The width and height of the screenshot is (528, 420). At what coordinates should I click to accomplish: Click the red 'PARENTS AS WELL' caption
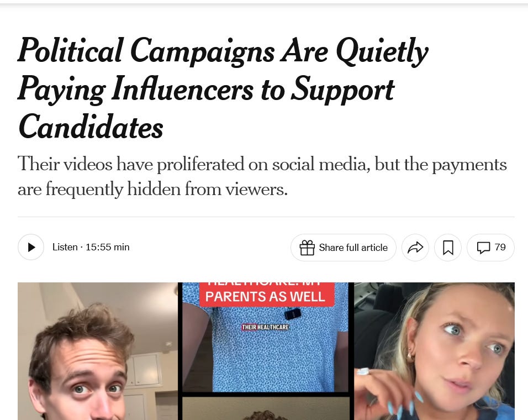point(265,296)
